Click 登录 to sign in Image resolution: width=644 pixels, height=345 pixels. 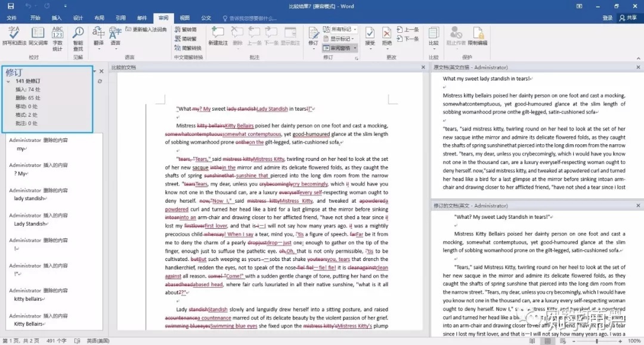(x=608, y=18)
